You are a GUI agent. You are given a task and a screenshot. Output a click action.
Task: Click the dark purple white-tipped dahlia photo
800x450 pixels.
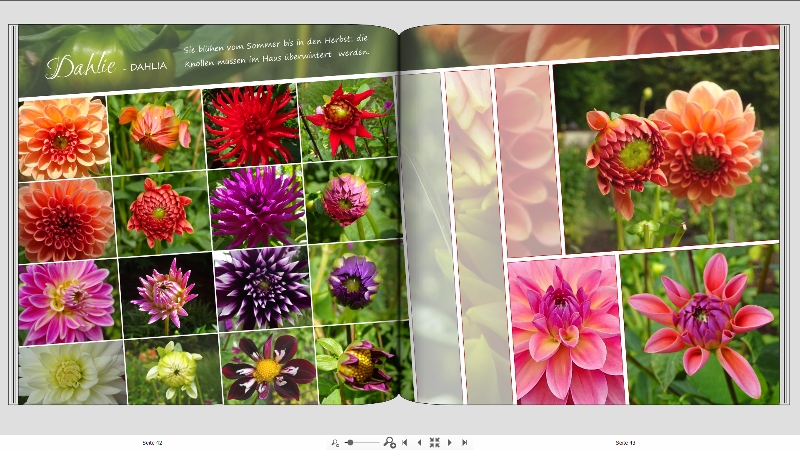[262, 287]
